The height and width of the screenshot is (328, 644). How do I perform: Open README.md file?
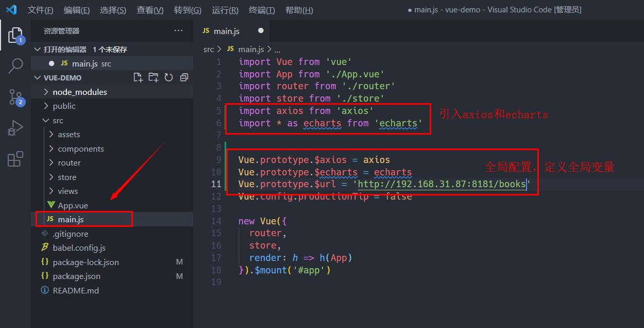[x=112, y=290]
